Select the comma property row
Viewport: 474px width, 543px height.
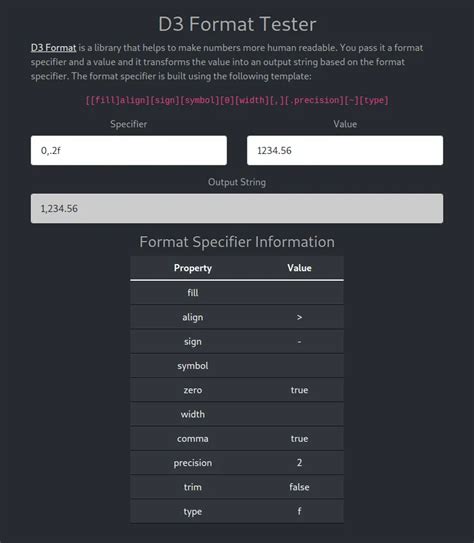click(237, 438)
